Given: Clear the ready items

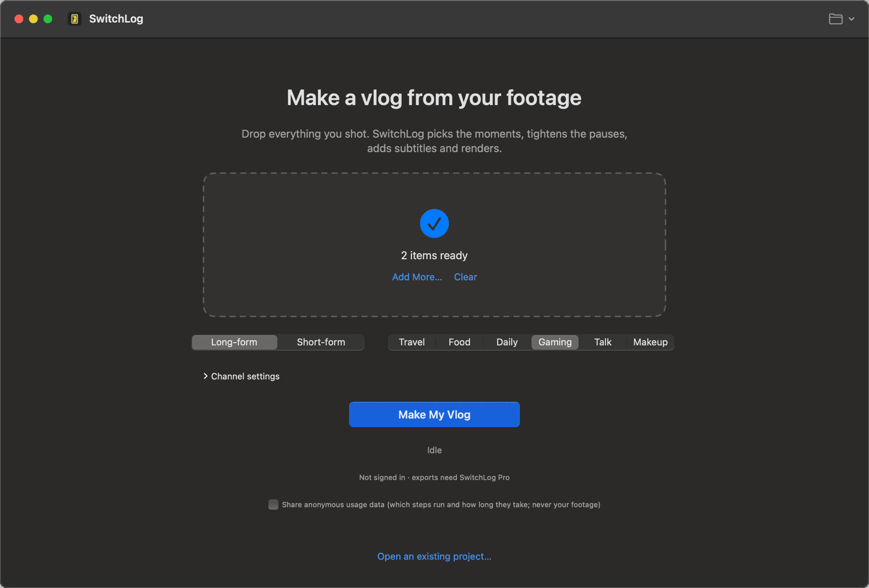Looking at the screenshot, I should pos(465,277).
